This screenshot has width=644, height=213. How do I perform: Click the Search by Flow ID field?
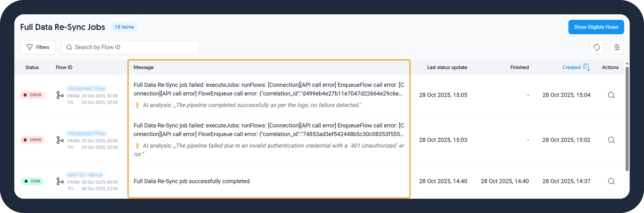[130, 47]
